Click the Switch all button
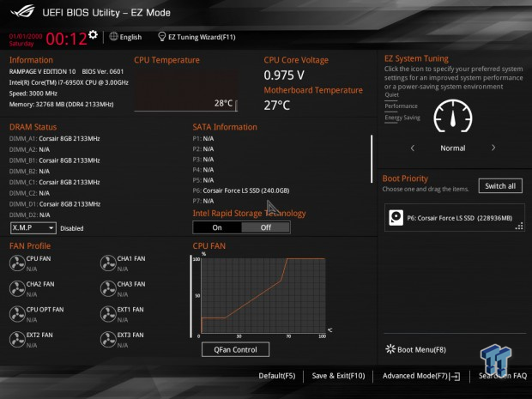This screenshot has height=399, width=532. (x=500, y=186)
